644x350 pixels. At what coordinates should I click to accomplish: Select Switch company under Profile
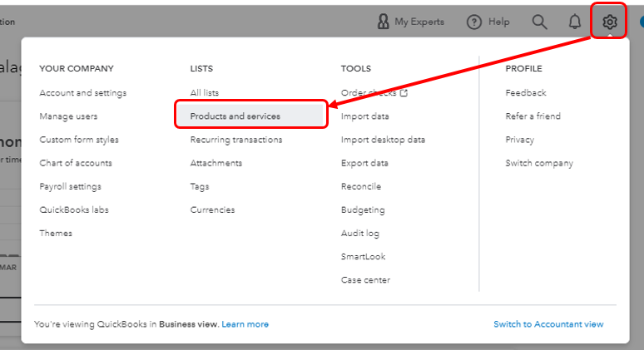point(539,163)
